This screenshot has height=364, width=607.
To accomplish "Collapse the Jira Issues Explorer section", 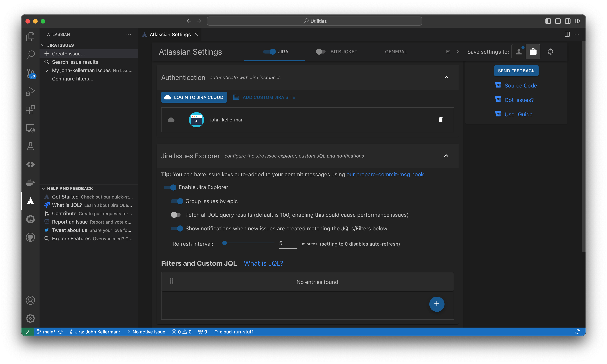I will tap(446, 156).
